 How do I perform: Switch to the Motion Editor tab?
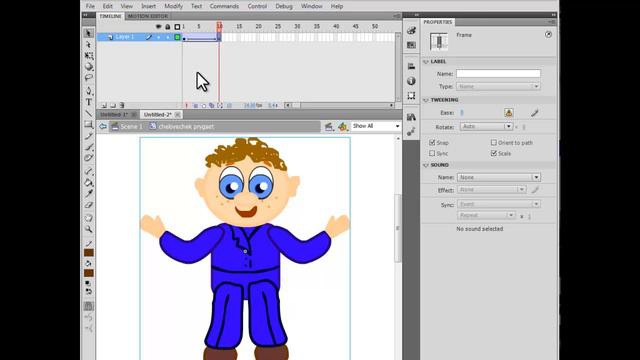tap(148, 16)
